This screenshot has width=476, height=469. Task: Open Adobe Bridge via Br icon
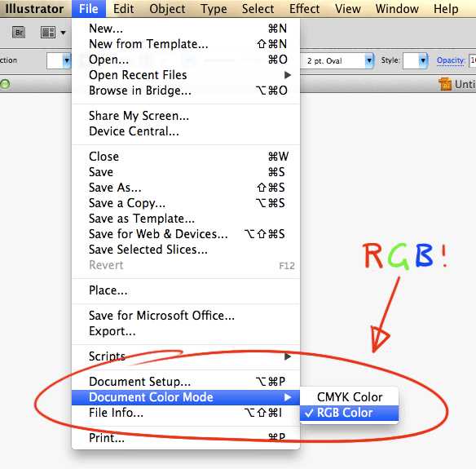(19, 32)
